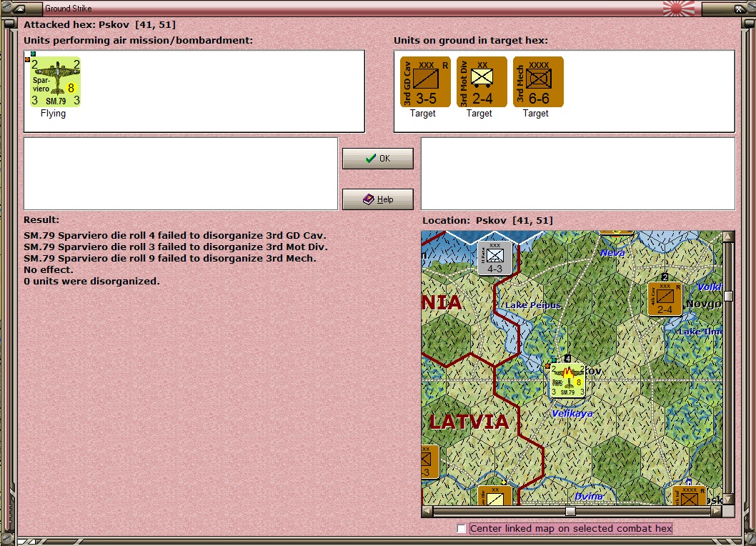The width and height of the screenshot is (756, 546).
Task: Click the map scroll down arrow
Action: 729,500
